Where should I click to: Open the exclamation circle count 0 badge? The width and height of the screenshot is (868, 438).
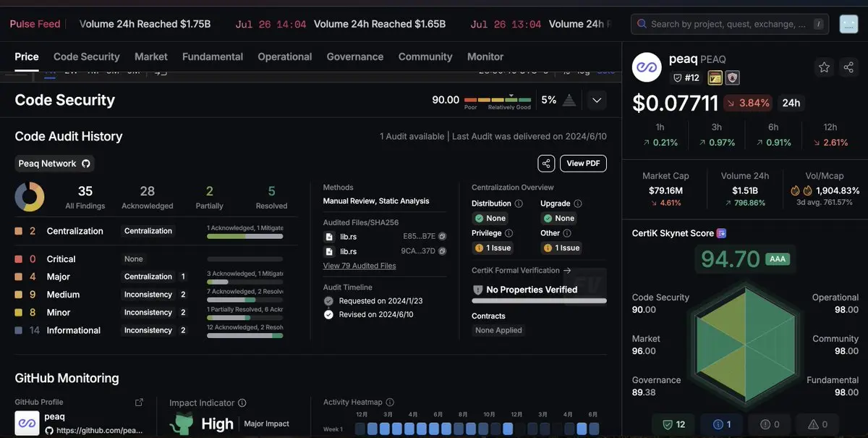770,425
